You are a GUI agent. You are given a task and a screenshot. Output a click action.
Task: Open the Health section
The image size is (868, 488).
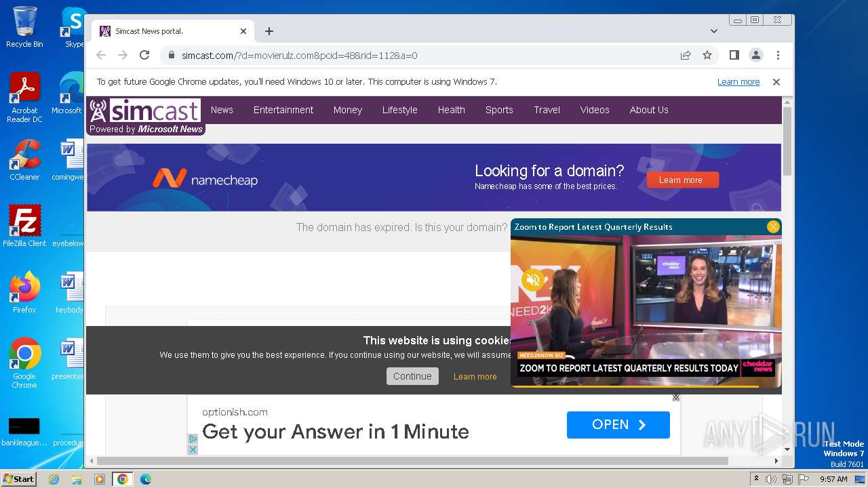pyautogui.click(x=451, y=110)
